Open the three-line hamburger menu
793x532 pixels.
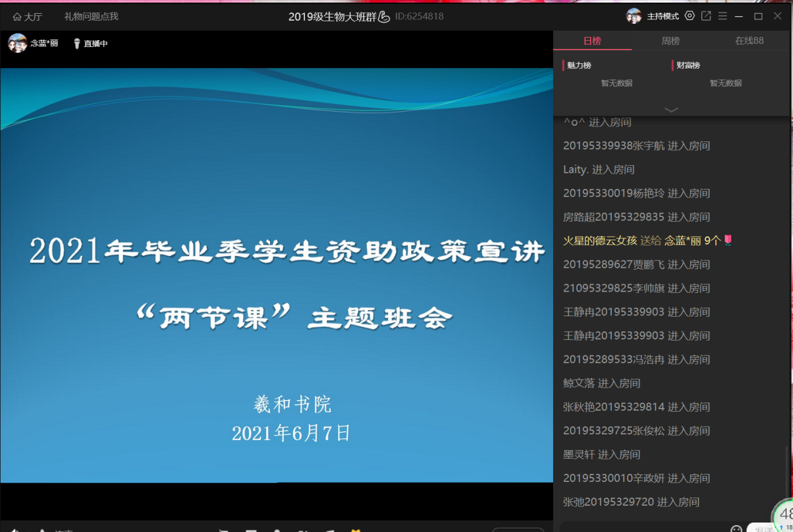click(722, 16)
